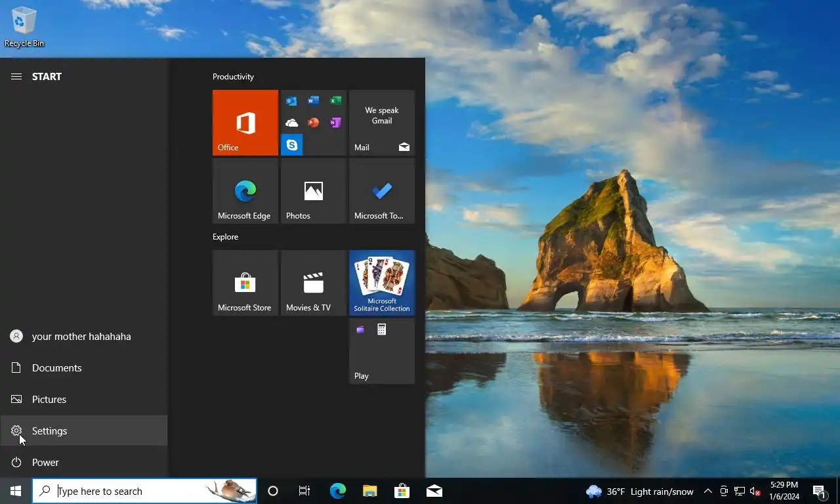
Task: Launch Excel from the Office folder tile
Action: pyautogui.click(x=335, y=101)
